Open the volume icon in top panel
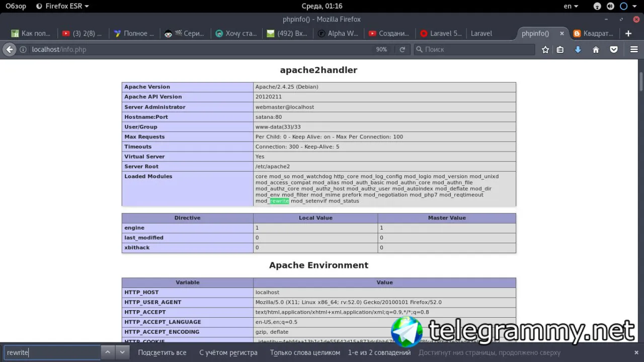 [x=610, y=6]
